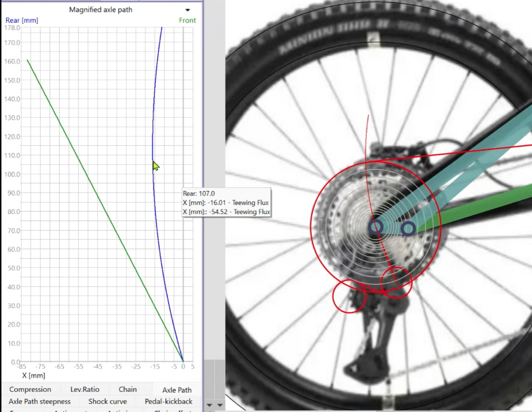
Task: Open the Lev.Ratio tab
Action: tap(85, 389)
